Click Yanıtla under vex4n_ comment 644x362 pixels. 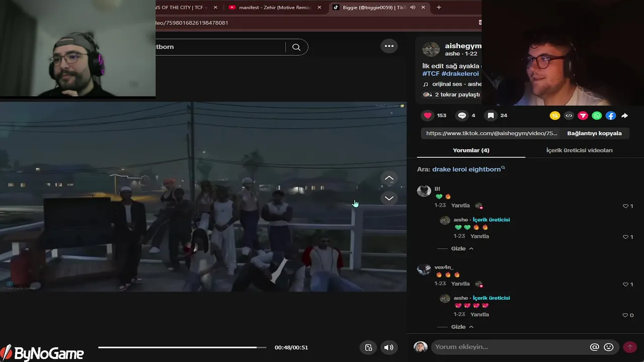460,284
